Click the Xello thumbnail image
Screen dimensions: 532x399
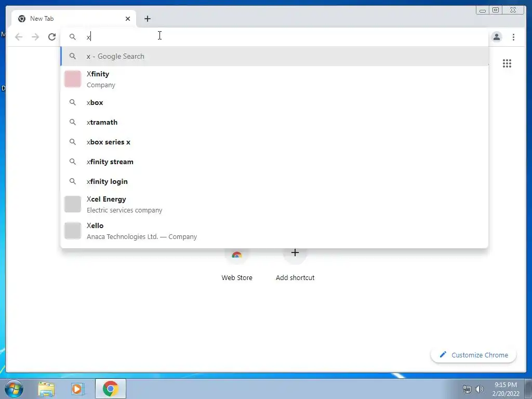(x=73, y=231)
